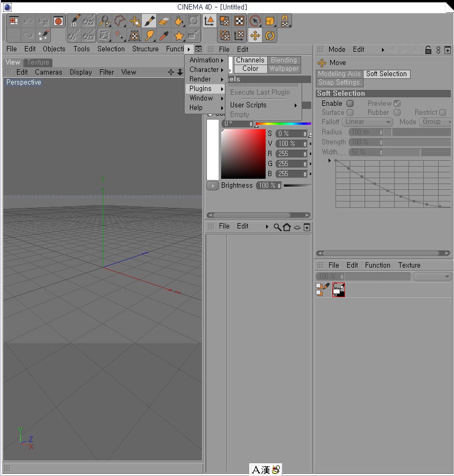The width and height of the screenshot is (454, 476).
Task: Open the dropdown beside the material percentage field
Action: (432, 277)
